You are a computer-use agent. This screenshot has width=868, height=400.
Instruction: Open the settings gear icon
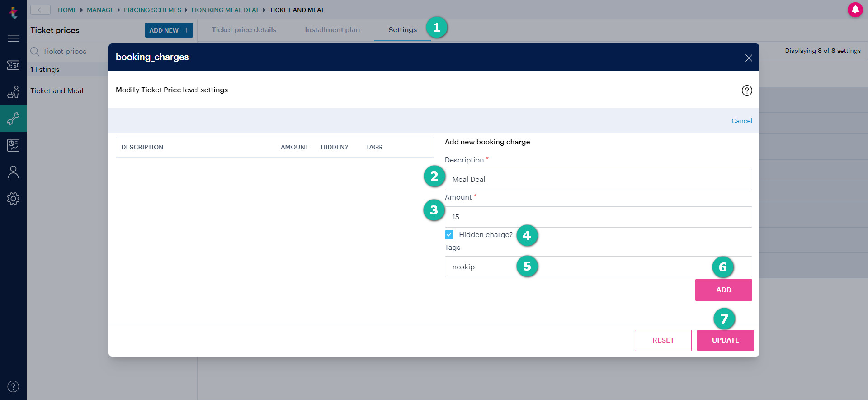13,199
